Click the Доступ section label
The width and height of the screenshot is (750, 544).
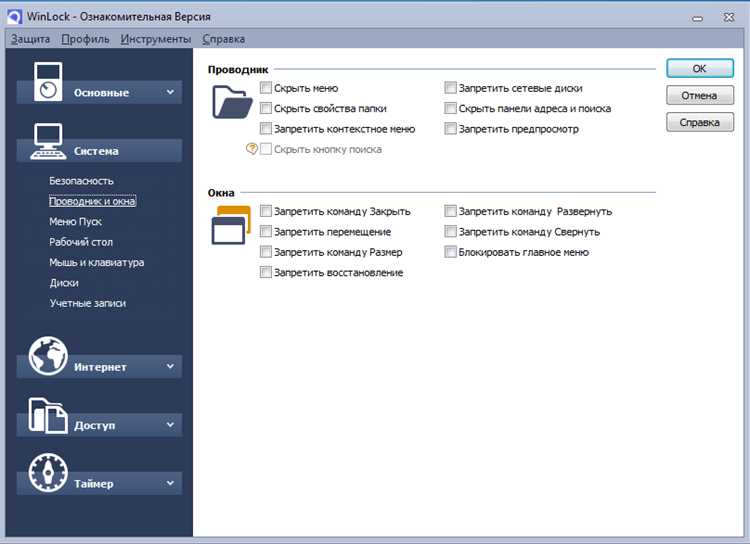(95, 425)
